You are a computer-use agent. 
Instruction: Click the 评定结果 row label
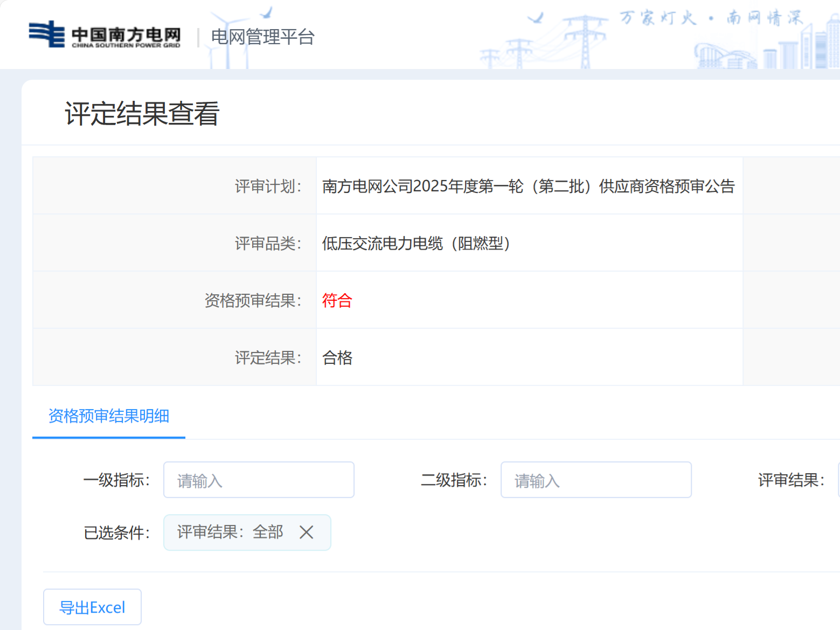click(268, 357)
